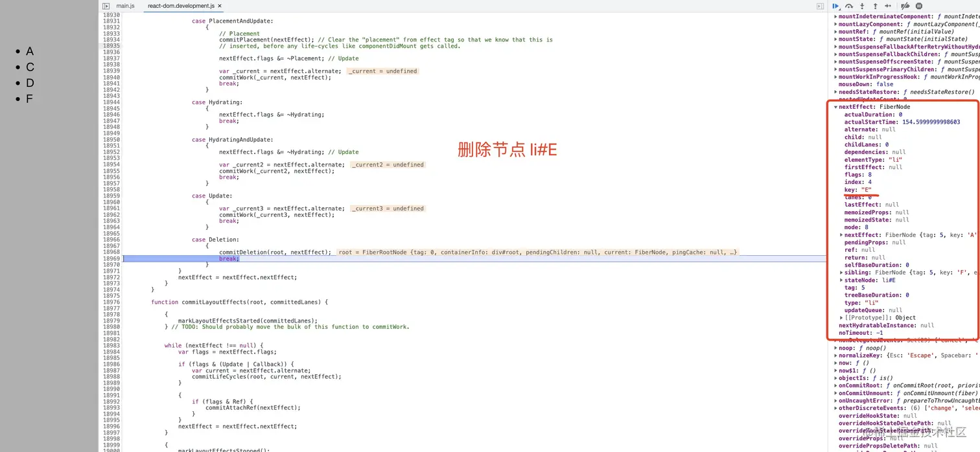Click elementType: "li" property
Image resolution: width=980 pixels, height=452 pixels.
(873, 160)
